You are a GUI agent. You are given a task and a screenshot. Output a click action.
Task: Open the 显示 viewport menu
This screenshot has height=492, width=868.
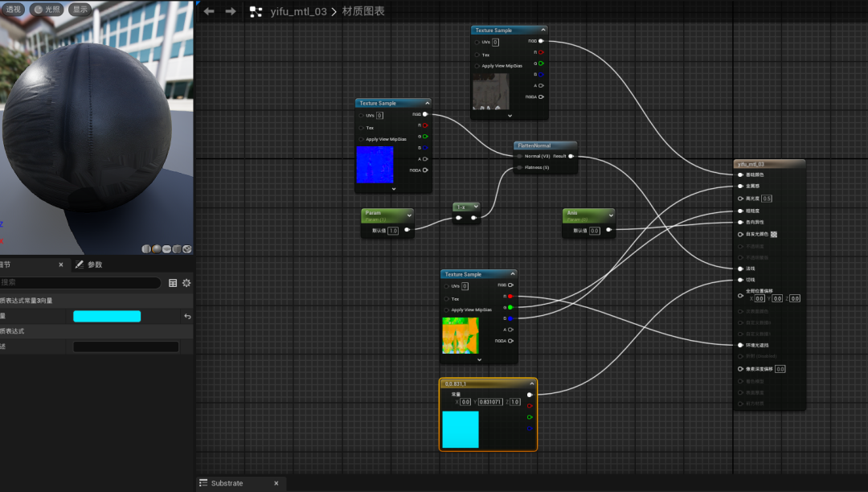point(80,10)
